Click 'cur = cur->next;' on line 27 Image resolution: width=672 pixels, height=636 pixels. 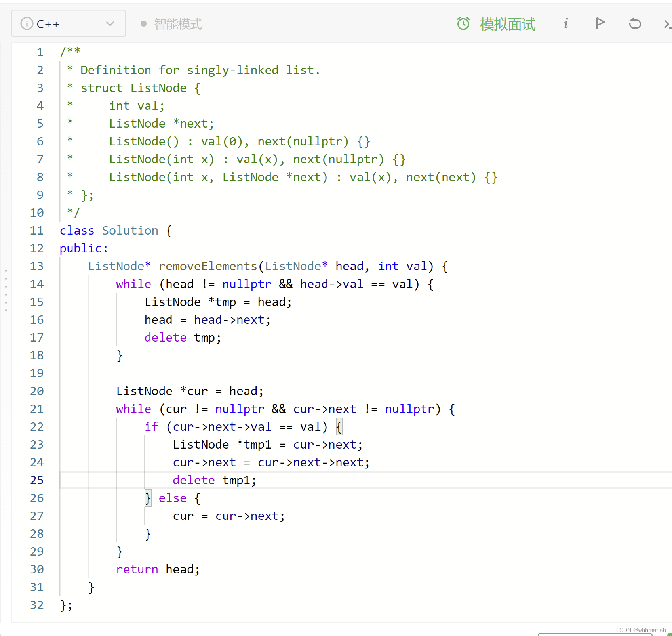pos(229,516)
